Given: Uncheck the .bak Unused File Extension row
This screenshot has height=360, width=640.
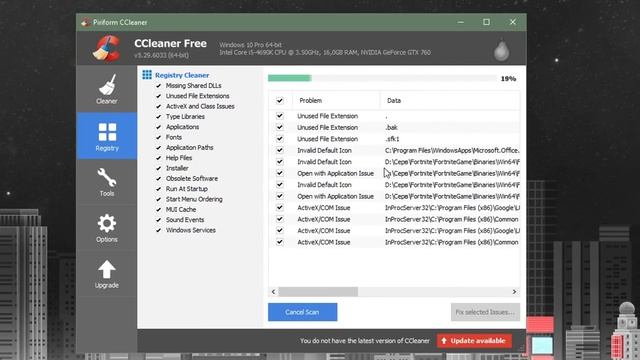Looking at the screenshot, I should 280,127.
